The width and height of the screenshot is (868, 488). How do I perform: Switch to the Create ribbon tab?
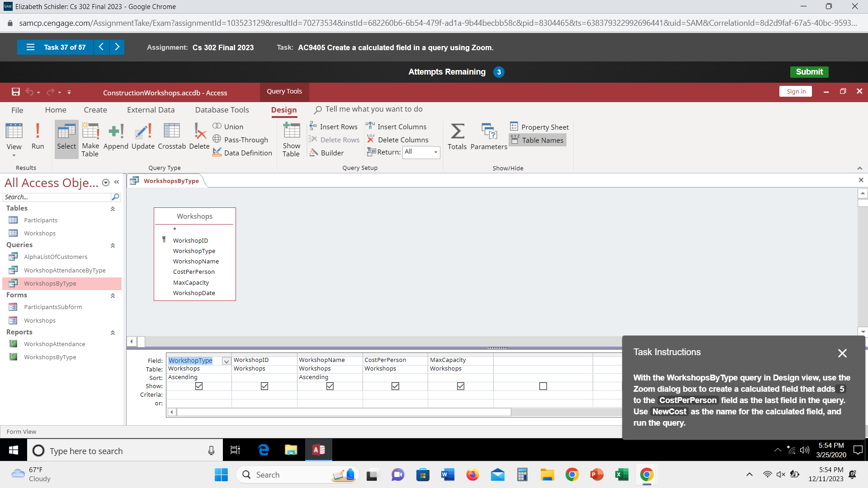pos(95,110)
